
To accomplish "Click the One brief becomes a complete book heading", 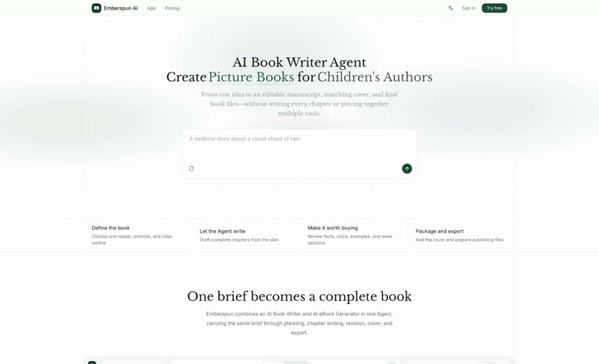I will click(x=299, y=296).
